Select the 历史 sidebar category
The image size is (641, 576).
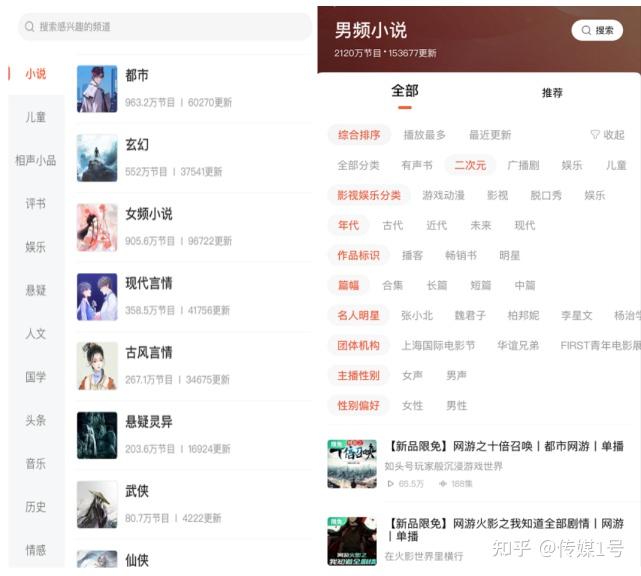point(36,507)
